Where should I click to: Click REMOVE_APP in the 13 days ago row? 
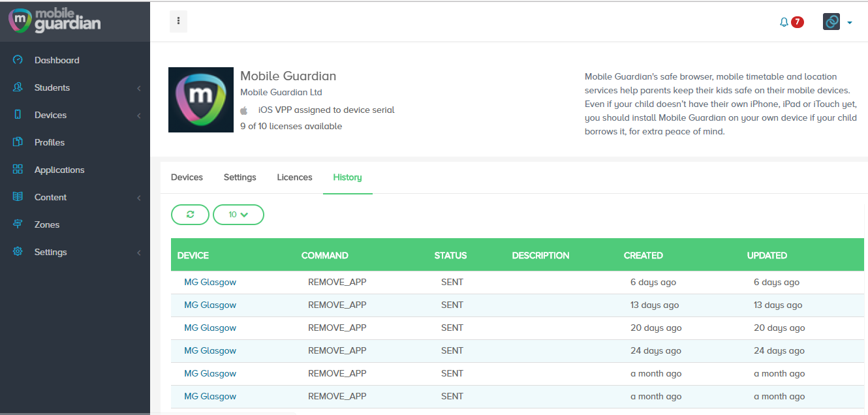point(337,305)
